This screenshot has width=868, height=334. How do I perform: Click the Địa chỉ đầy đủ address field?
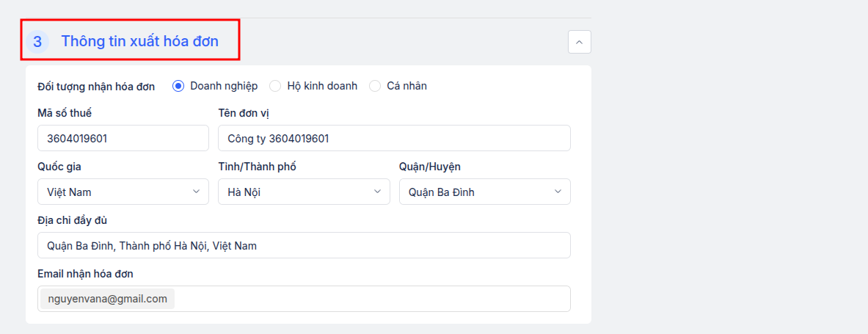click(x=304, y=245)
